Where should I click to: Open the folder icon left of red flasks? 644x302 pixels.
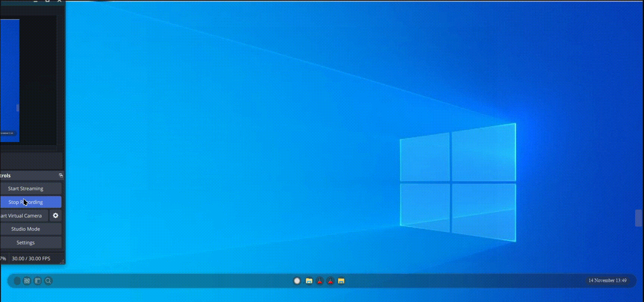pos(309,281)
